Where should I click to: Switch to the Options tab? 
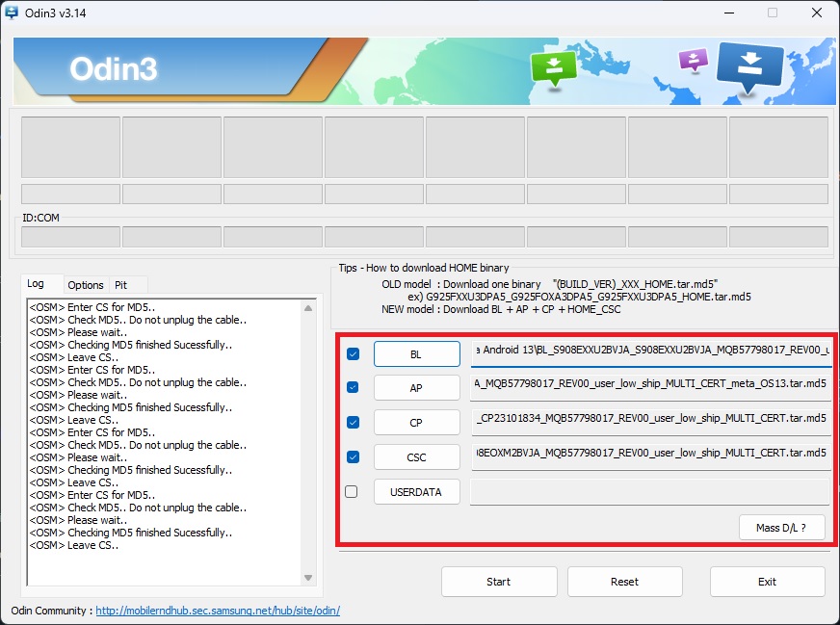pos(86,285)
